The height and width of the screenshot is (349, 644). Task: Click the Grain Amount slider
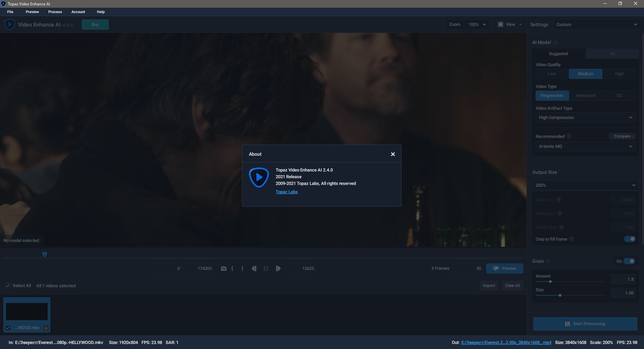[x=570, y=282]
